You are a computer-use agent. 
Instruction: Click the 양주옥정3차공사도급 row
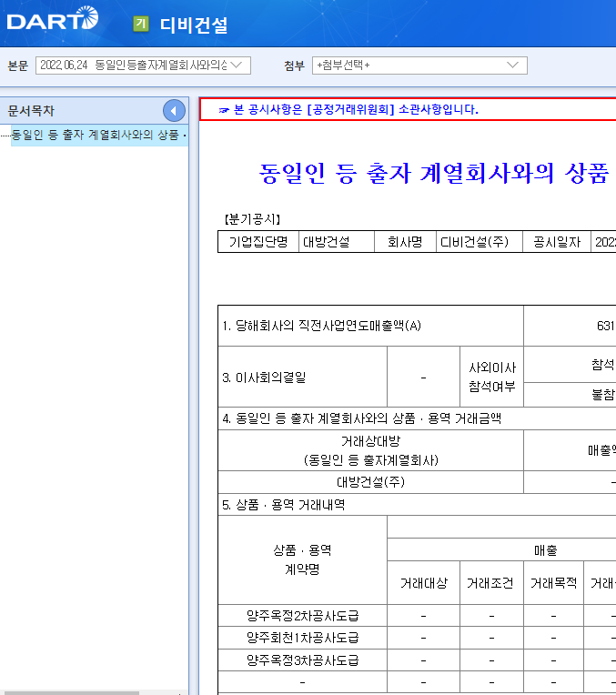click(x=302, y=660)
